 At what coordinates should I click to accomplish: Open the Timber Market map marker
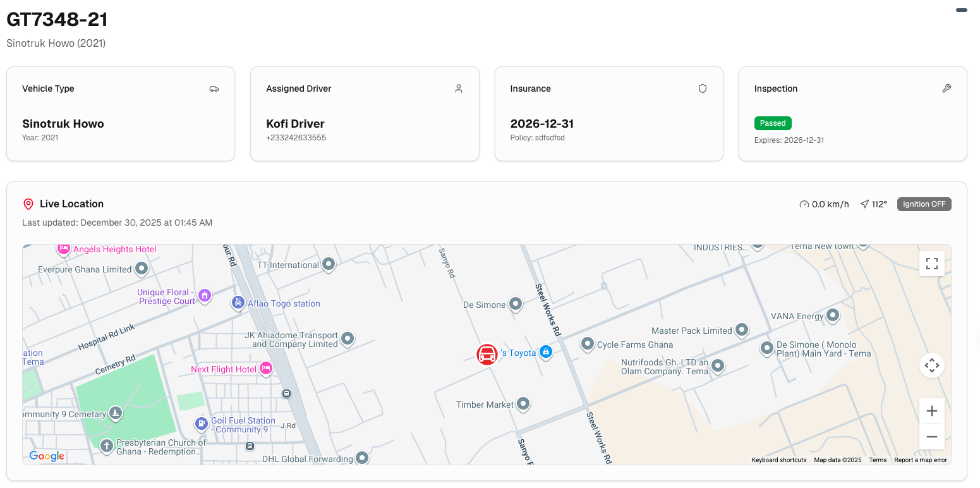pos(523,403)
